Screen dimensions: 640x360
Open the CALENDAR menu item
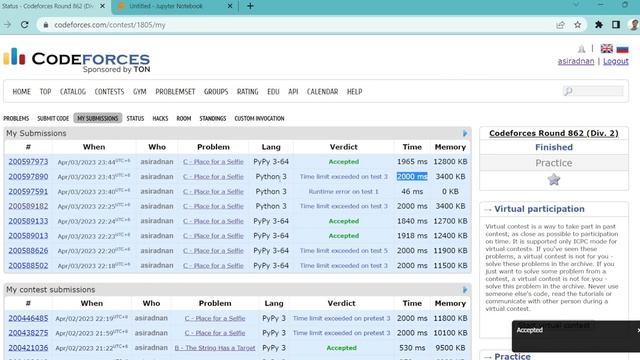(322, 92)
